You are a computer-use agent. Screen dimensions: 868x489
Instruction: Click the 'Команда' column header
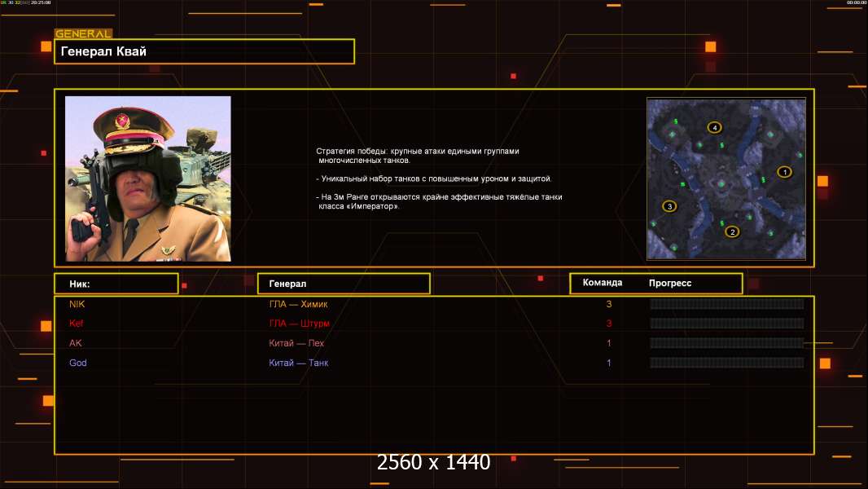[x=603, y=283]
